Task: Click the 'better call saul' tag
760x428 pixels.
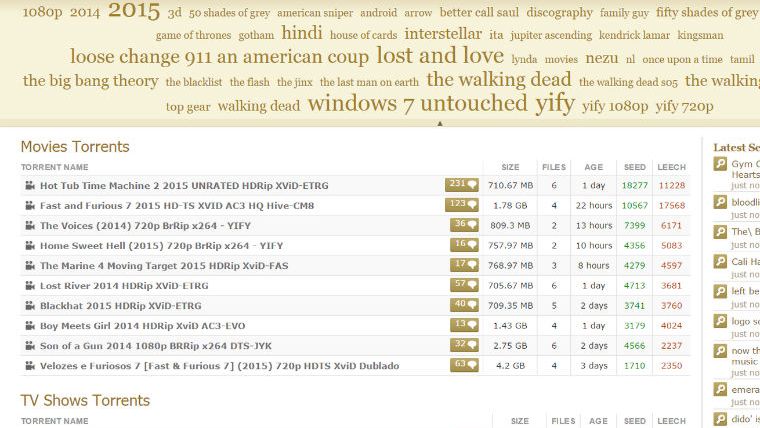Action: tap(479, 12)
